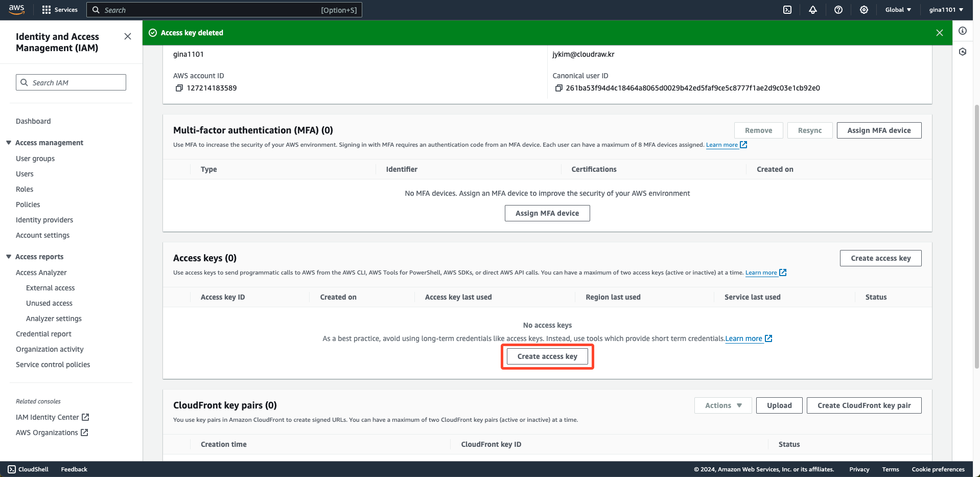Screen dimensions: 980x477
Task: Click Assign MFA device in MFA header
Action: pyautogui.click(x=879, y=130)
